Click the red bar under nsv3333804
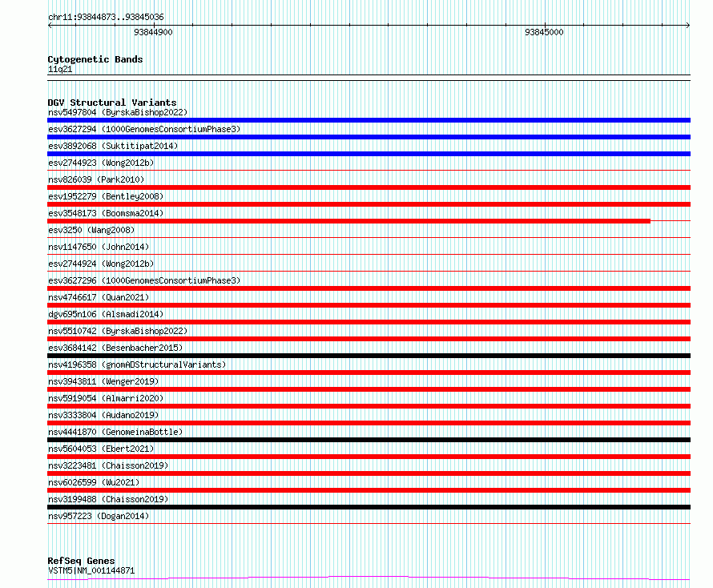This screenshot has width=713, height=588. tap(369, 423)
